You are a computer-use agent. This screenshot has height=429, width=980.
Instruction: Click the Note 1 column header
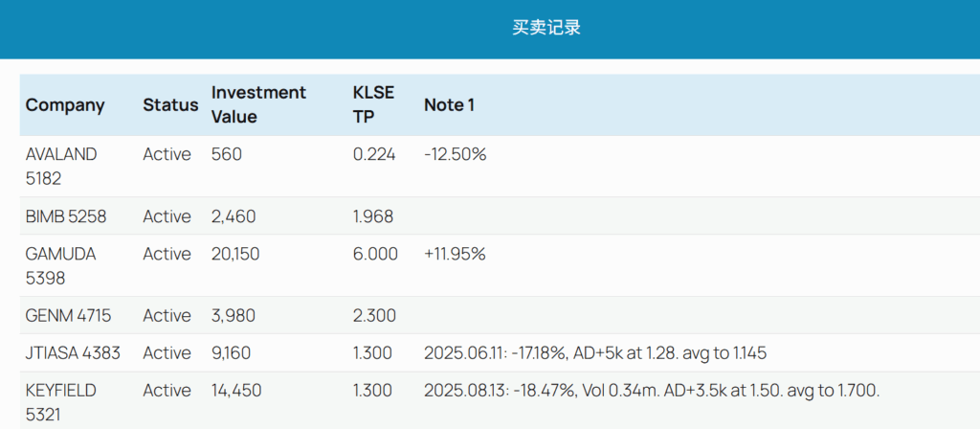pos(449,105)
